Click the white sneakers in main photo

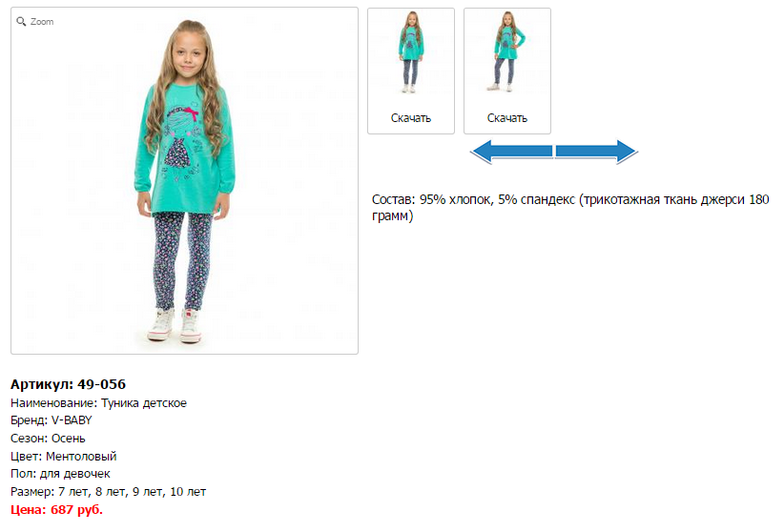point(175,325)
